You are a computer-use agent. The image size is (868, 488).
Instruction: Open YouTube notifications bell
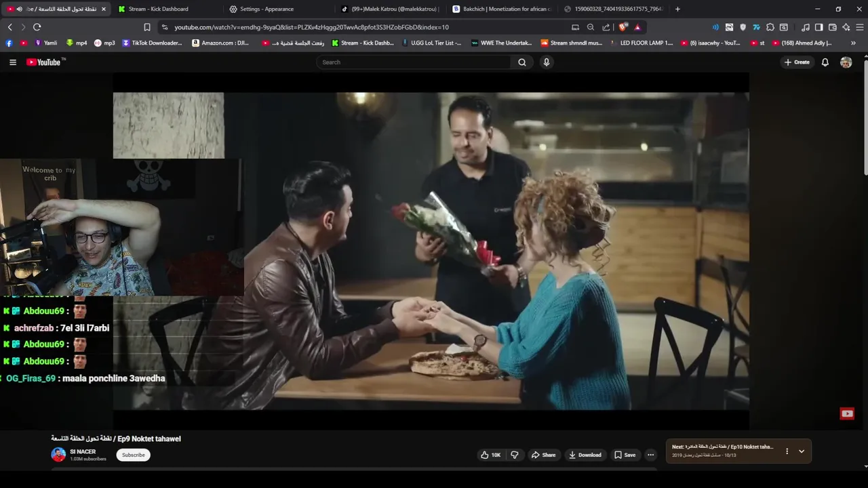point(825,62)
